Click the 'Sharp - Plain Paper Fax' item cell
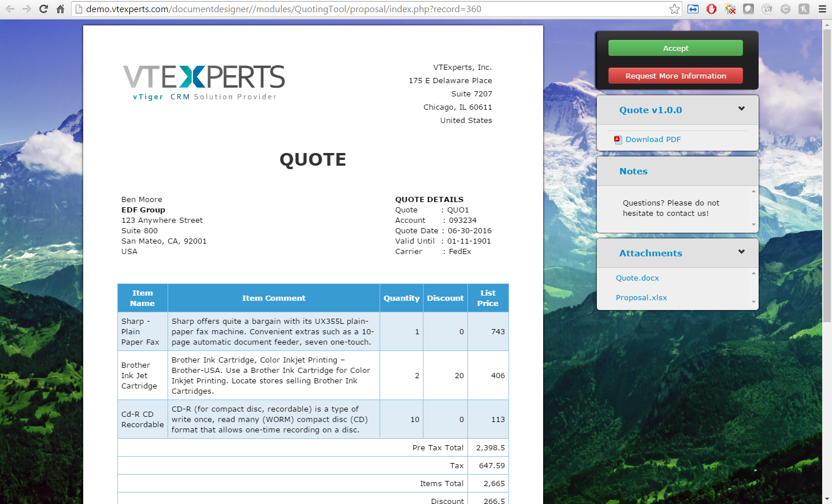The width and height of the screenshot is (832, 504). tap(143, 331)
